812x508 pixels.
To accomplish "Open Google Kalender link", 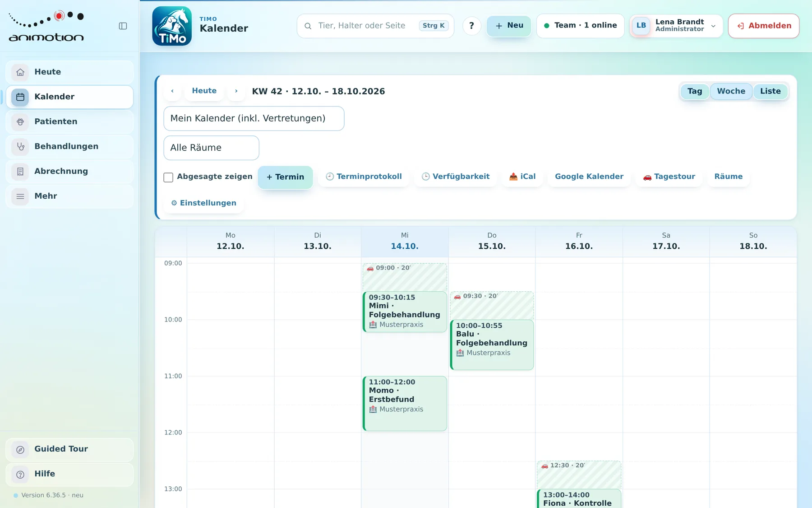I will point(589,177).
